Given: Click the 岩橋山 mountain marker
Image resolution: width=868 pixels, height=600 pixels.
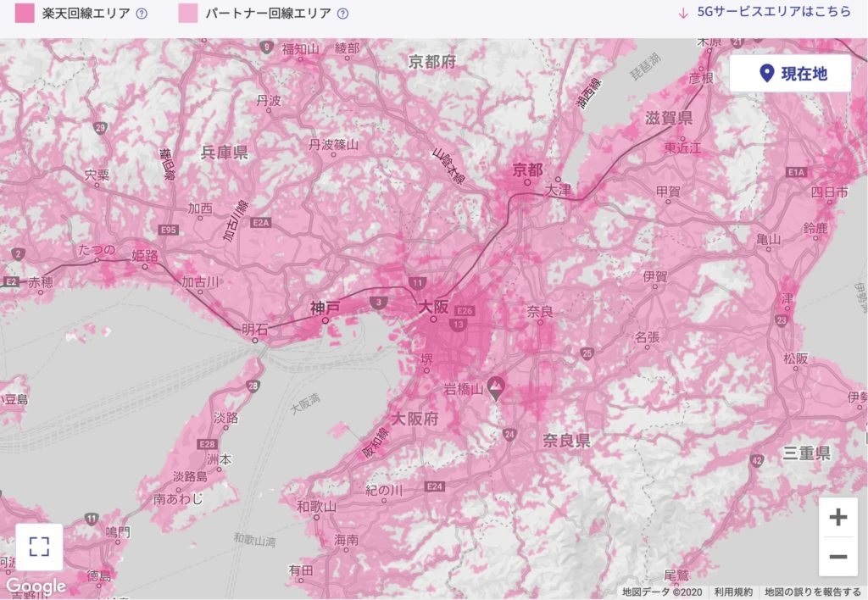Looking at the screenshot, I should point(496,388).
